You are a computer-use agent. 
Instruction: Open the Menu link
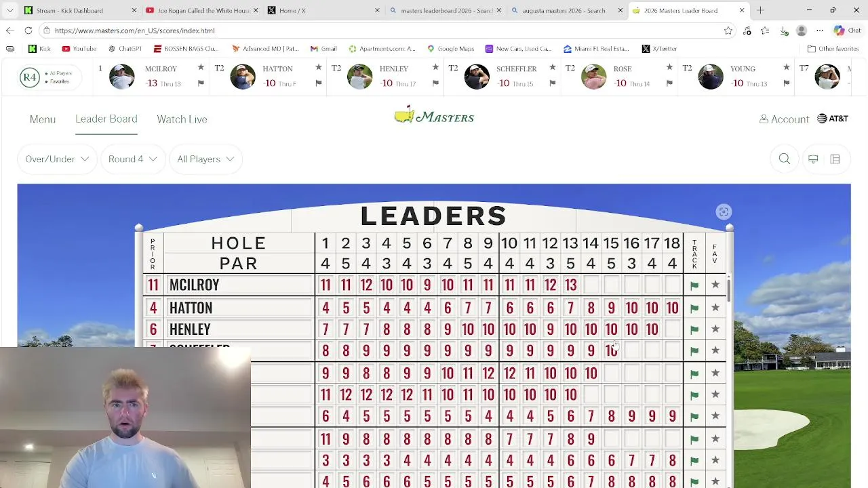tap(43, 119)
